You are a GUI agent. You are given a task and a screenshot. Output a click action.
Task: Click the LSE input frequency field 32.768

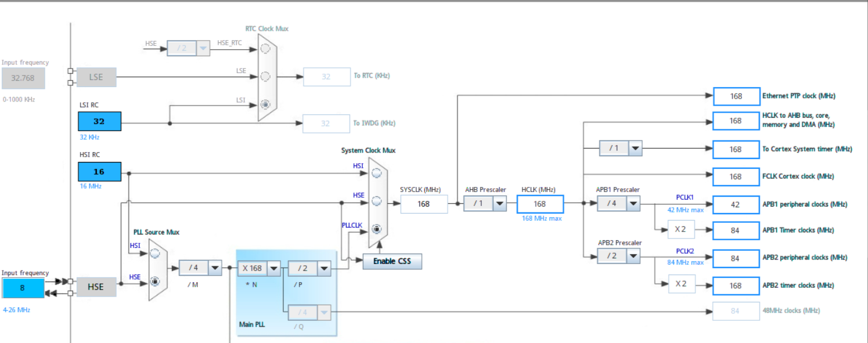click(23, 77)
